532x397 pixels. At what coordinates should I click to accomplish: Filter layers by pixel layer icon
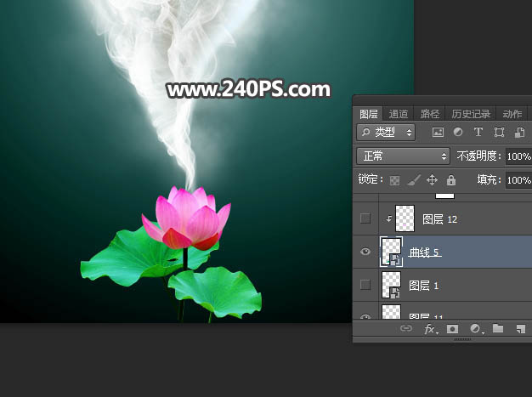click(x=439, y=133)
